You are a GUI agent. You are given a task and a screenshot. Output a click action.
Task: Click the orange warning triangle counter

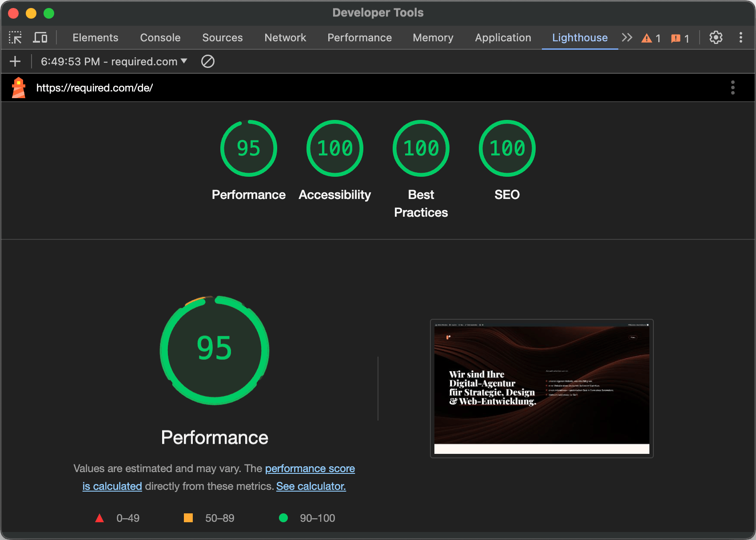click(651, 38)
